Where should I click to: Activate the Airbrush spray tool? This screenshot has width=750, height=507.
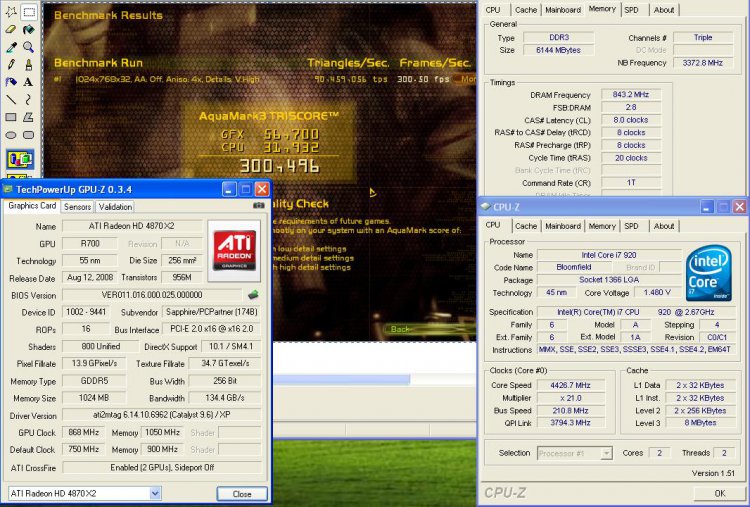11,82
